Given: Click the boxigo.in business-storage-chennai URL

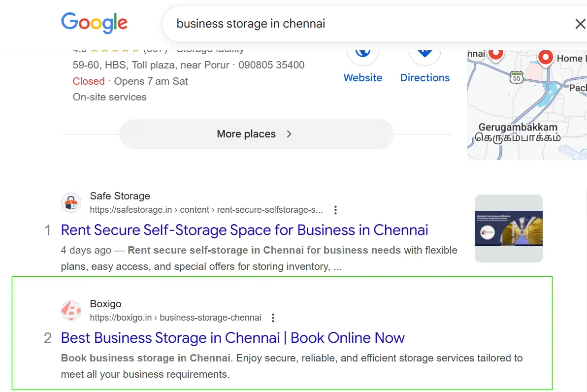Looking at the screenshot, I should [175, 318].
